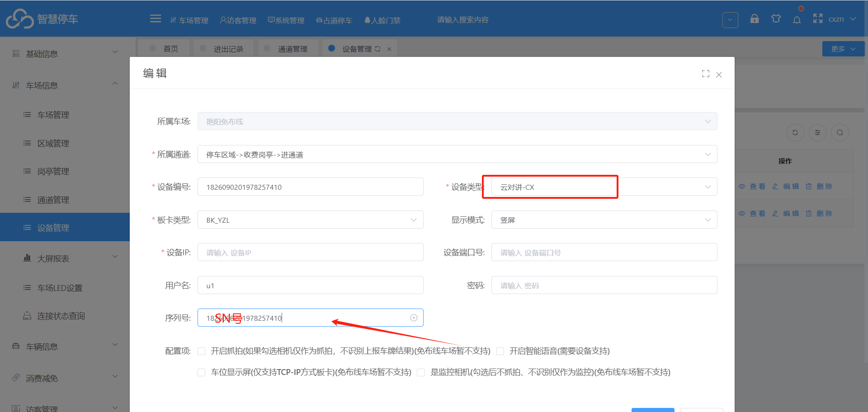Viewport: 868px width, 412px height.
Task: Clear the 序列号 field with its clear icon
Action: [x=414, y=318]
